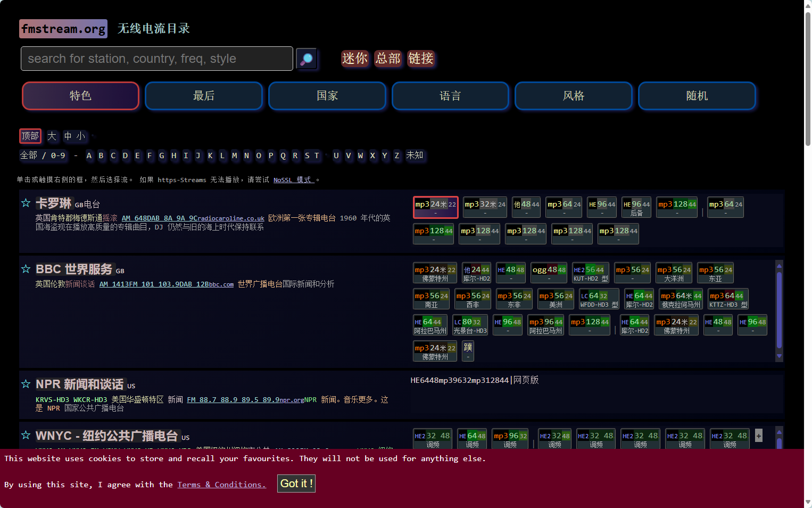
Task: Click up arrow of WNYC streams scrollbar
Action: (779, 431)
